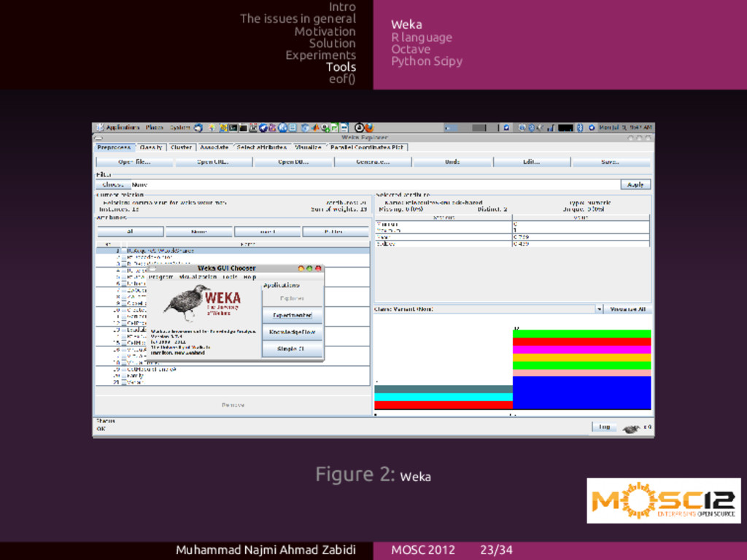The width and height of the screenshot is (747, 560).
Task: Click the Invert attribute selection button
Action: (x=267, y=231)
